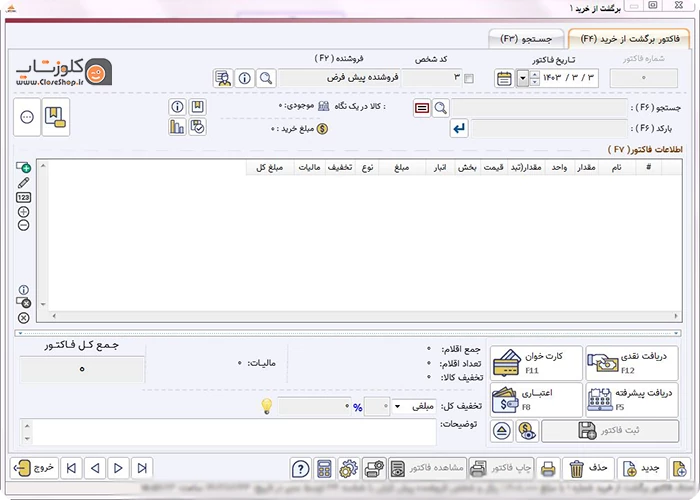This screenshot has width=700, height=500.
Task: Click exit (خروج) button
Action: pos(34,468)
